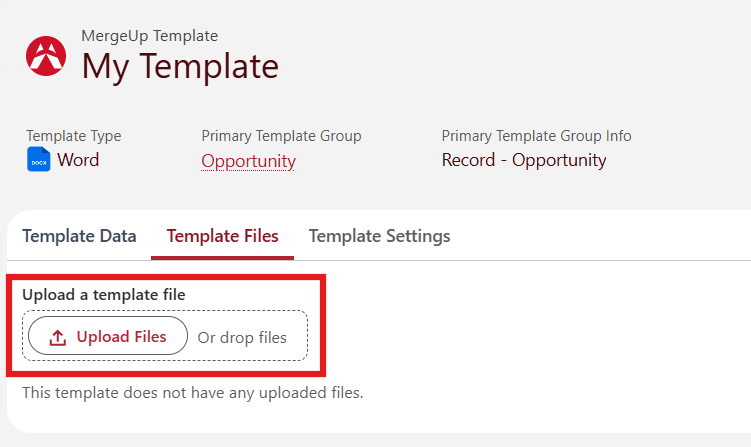This screenshot has width=751, height=447.
Task: Click the blue DOCX Word file icon
Action: (39, 160)
